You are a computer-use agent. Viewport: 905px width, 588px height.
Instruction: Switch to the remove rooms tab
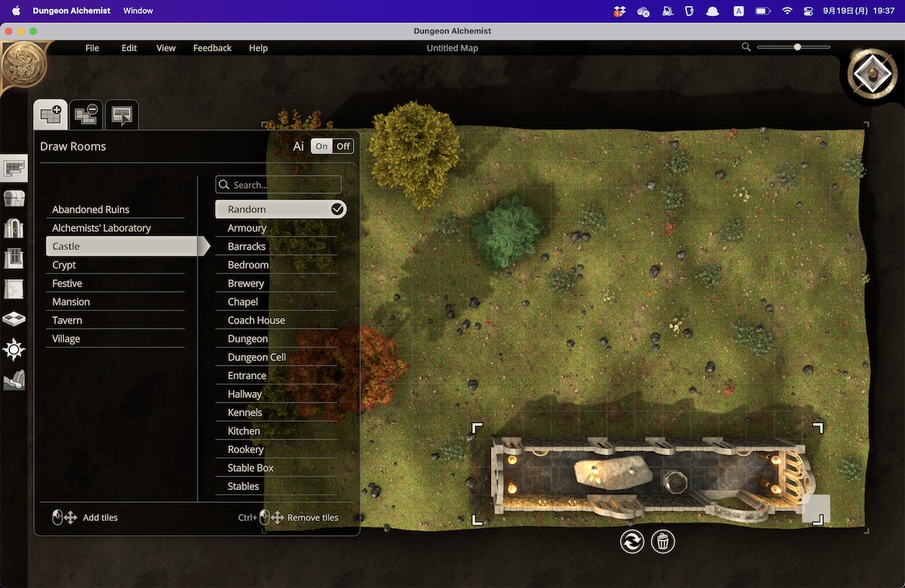(86, 115)
